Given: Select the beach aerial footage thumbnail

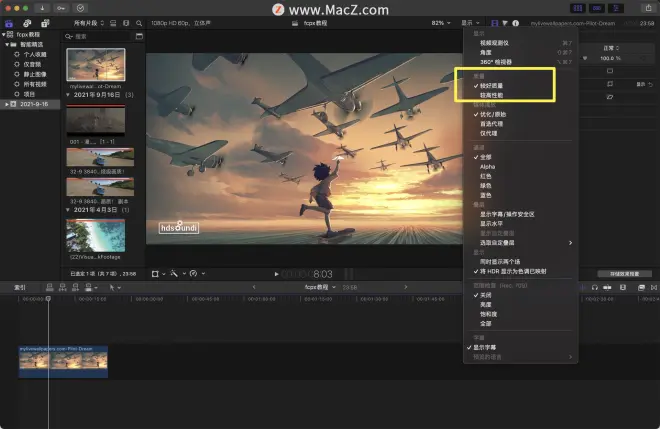Looking at the screenshot, I should (96, 235).
